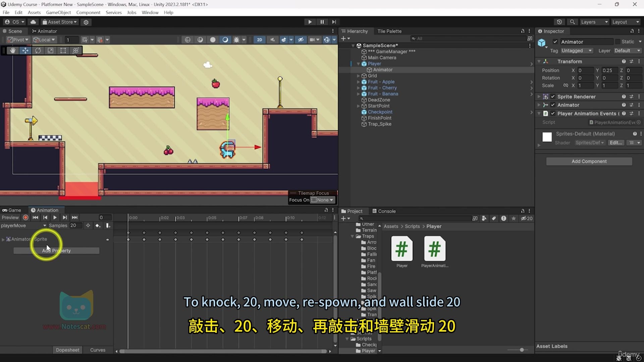
Task: Click the Add keyframe icon
Action: coord(98,226)
